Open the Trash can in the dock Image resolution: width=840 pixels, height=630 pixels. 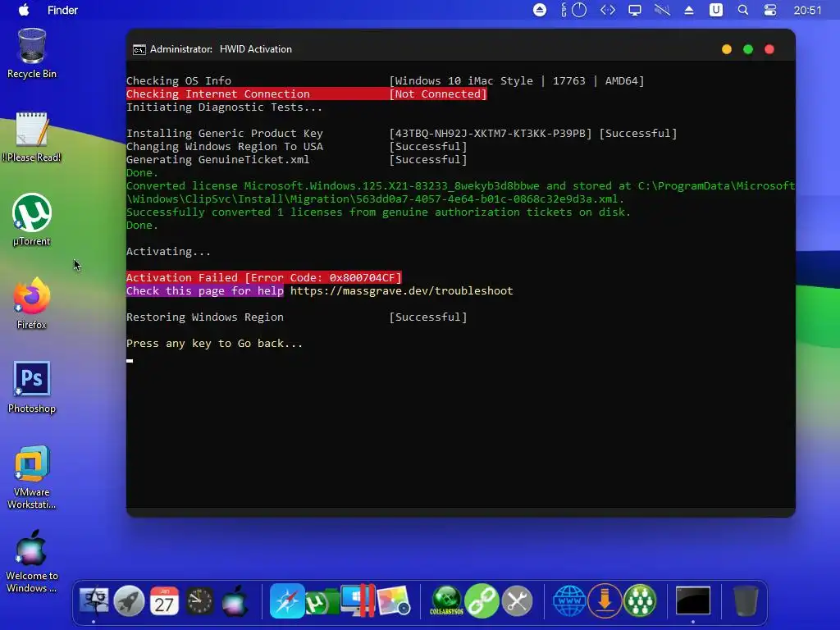(x=745, y=601)
